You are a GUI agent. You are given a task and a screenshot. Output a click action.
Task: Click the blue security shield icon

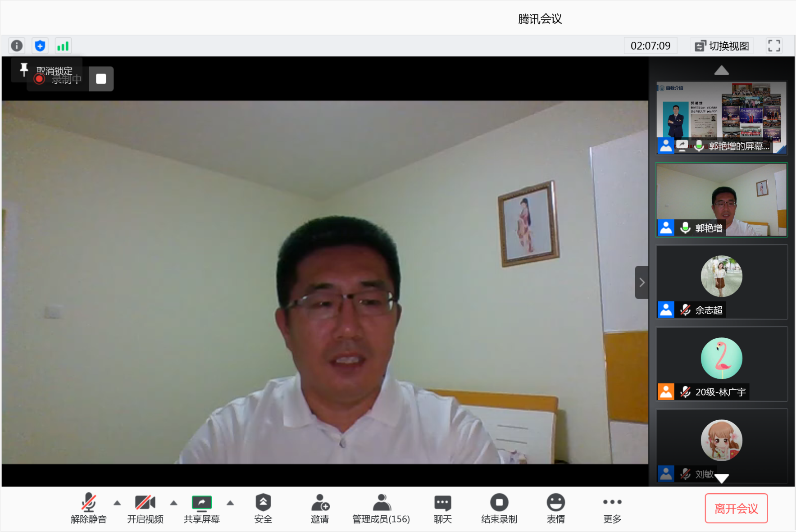(x=40, y=45)
